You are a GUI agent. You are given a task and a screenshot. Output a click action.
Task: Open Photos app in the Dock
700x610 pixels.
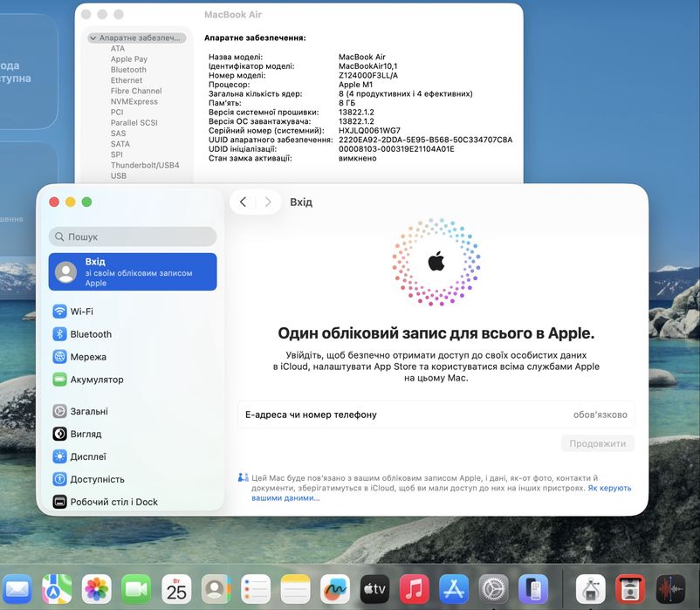pos(96,589)
